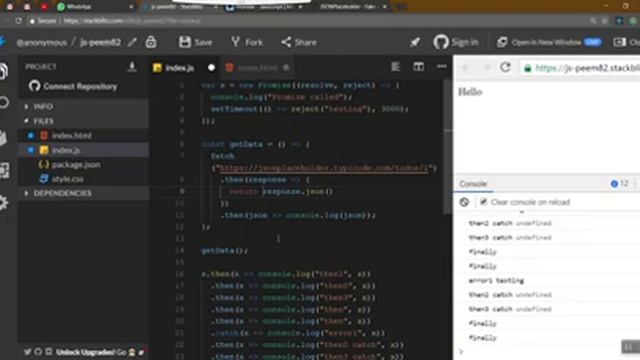Collapse the FILES section
640x360 pixels.
83,121
